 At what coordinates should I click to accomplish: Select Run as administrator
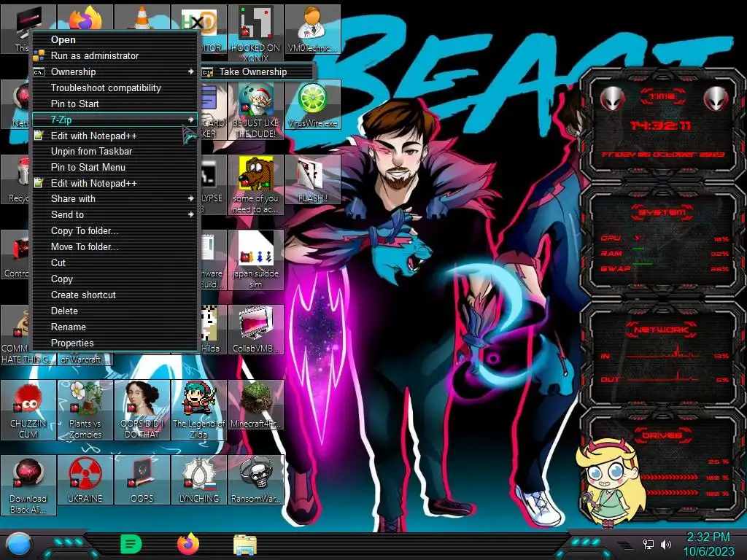[x=115, y=55]
